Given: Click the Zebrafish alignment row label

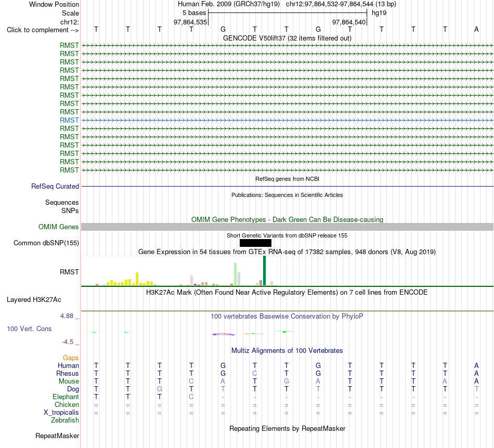Looking at the screenshot, I should point(65,420).
